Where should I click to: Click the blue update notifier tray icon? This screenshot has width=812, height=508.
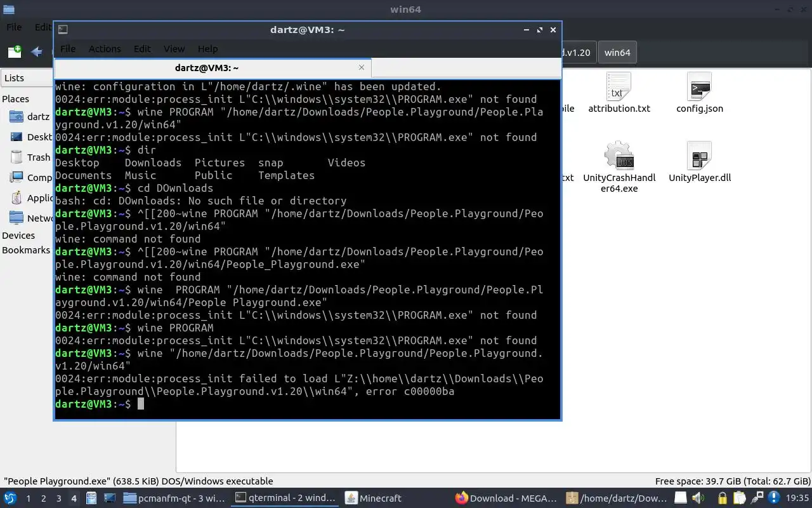pyautogui.click(x=774, y=498)
